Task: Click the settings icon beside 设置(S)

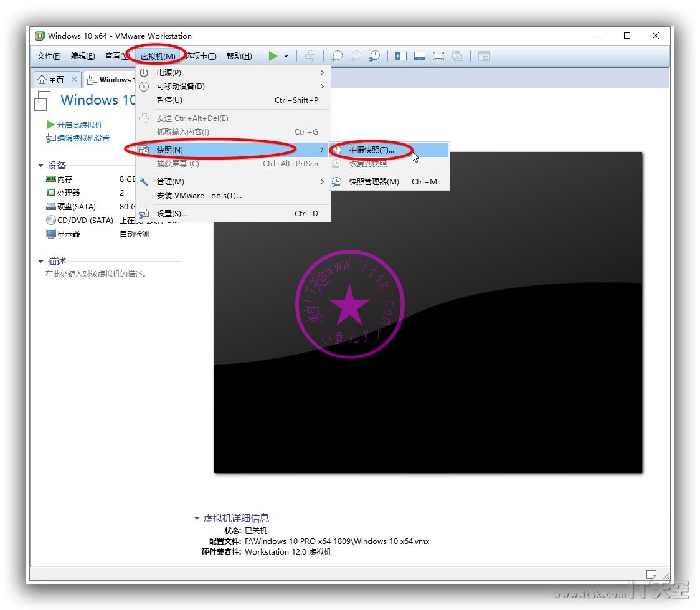Action: 144,214
